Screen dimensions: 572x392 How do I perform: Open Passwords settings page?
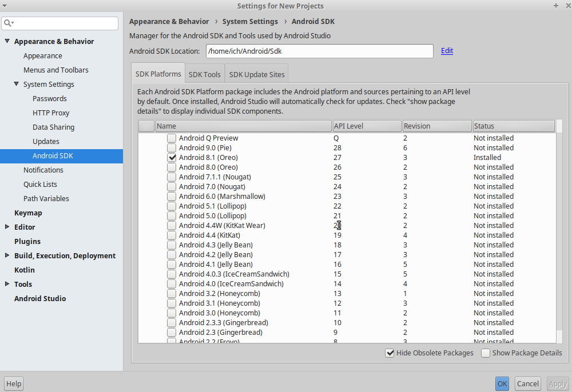pos(50,98)
